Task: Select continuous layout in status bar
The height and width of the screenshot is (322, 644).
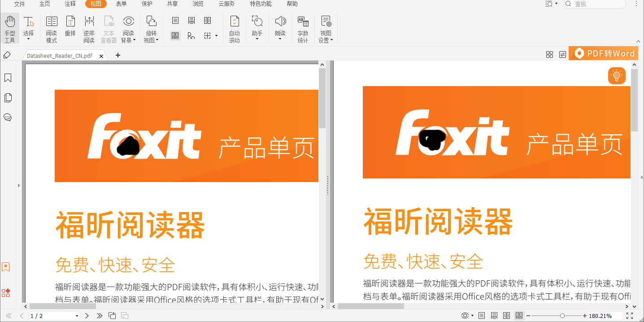Action: point(494,316)
